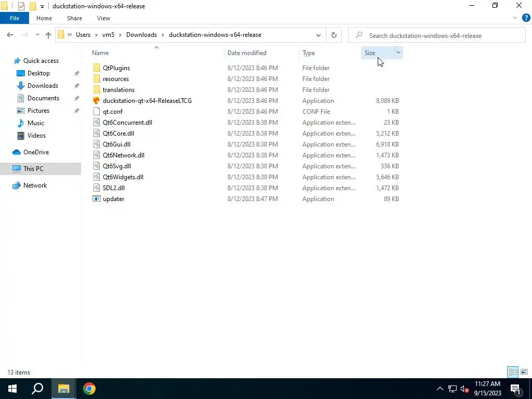Viewport: 532px width, 399px height.
Task: Select the resources folder icon
Action: coord(97,79)
